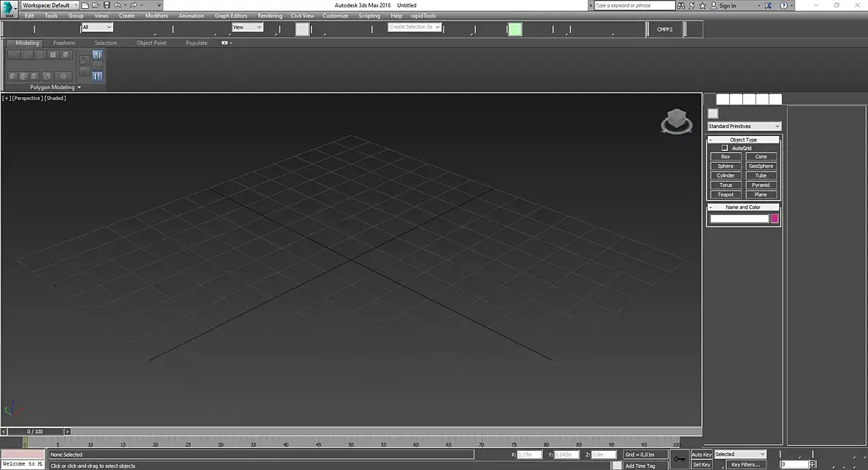Image resolution: width=868 pixels, height=470 pixels.
Task: Select the Polygon sub-object square icon
Action: [53, 54]
